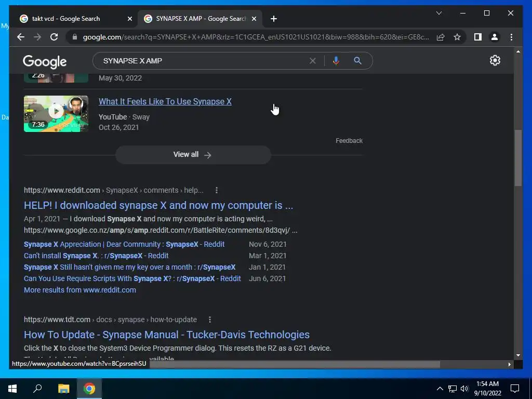Screen dimensions: 532x399
Task: Expand the tab search chevron
Action: (438, 13)
